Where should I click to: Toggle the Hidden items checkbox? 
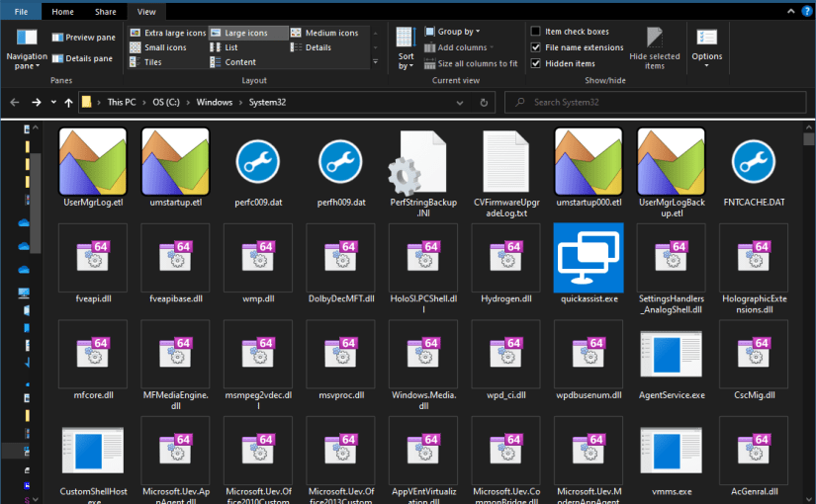(x=536, y=63)
